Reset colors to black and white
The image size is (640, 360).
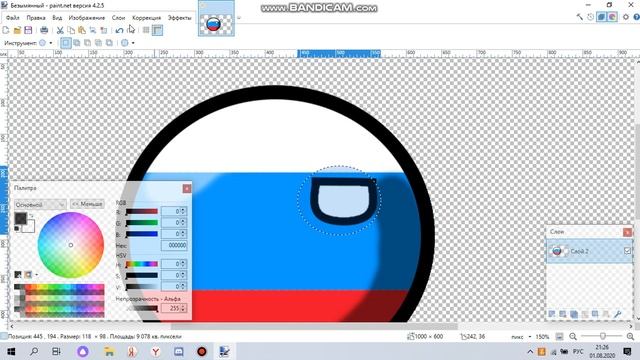point(17,229)
